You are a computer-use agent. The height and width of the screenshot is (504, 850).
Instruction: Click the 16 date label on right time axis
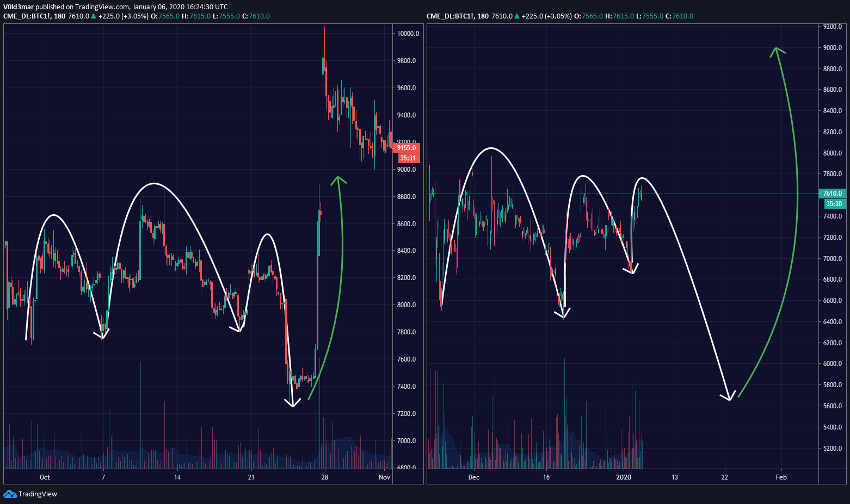546,477
